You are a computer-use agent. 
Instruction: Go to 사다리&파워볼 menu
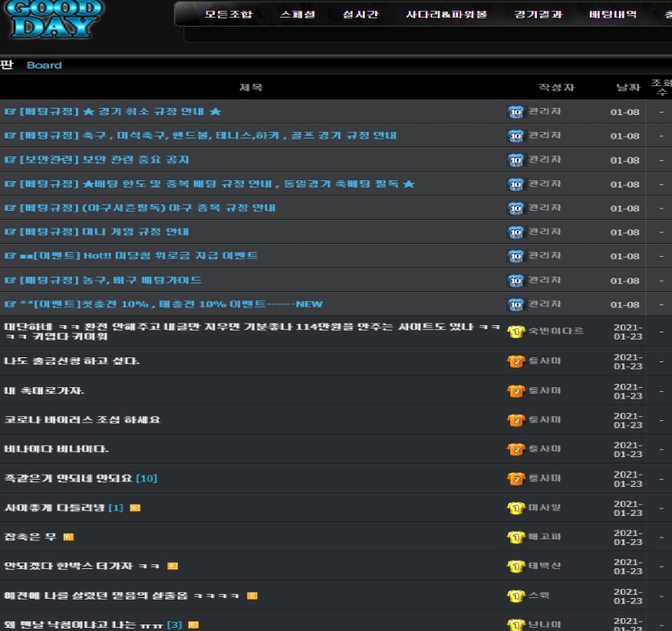pos(446,14)
